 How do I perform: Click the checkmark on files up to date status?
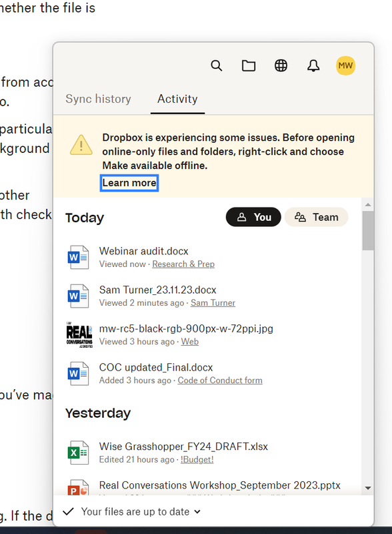67,511
